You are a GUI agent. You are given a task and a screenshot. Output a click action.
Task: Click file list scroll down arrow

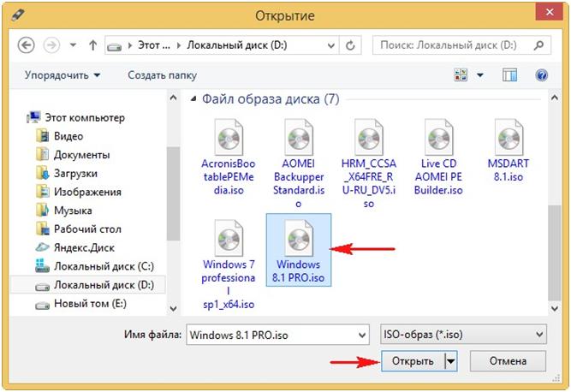coord(555,309)
